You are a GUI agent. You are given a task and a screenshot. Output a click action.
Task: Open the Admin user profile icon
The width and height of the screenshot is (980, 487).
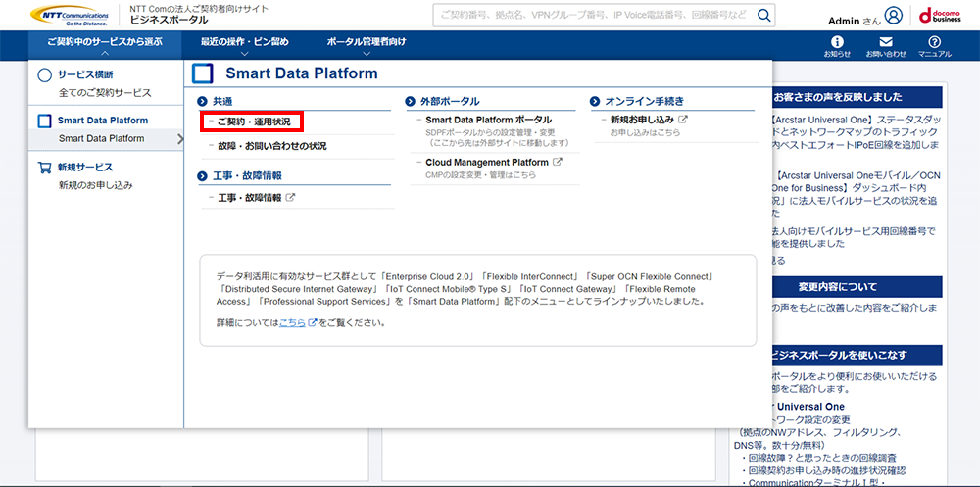pos(894,15)
